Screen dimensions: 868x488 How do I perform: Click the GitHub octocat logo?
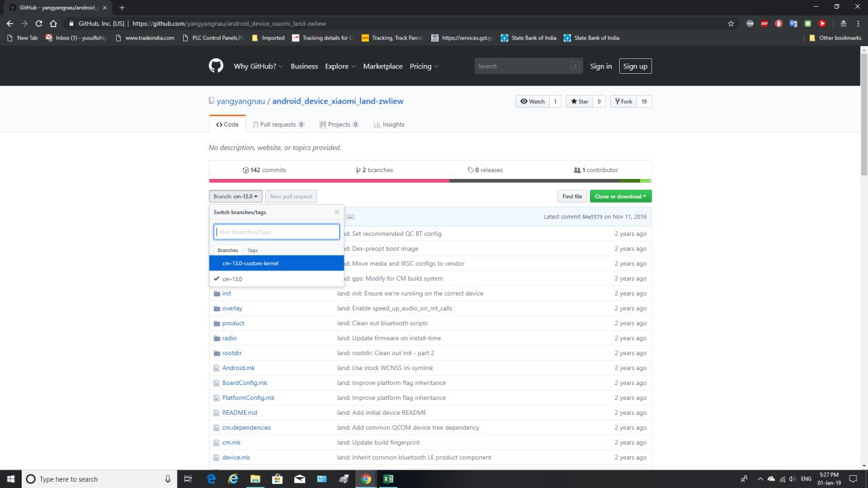(216, 66)
